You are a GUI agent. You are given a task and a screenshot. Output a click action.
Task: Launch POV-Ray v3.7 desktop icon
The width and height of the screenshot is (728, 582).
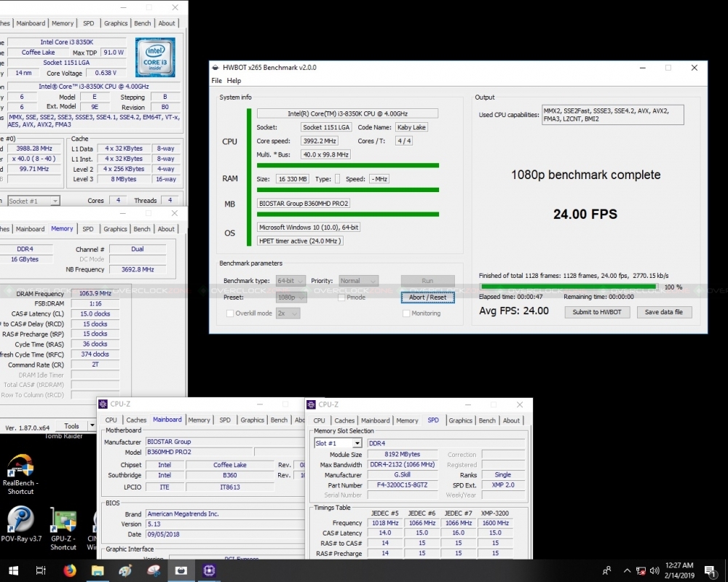pyautogui.click(x=21, y=525)
